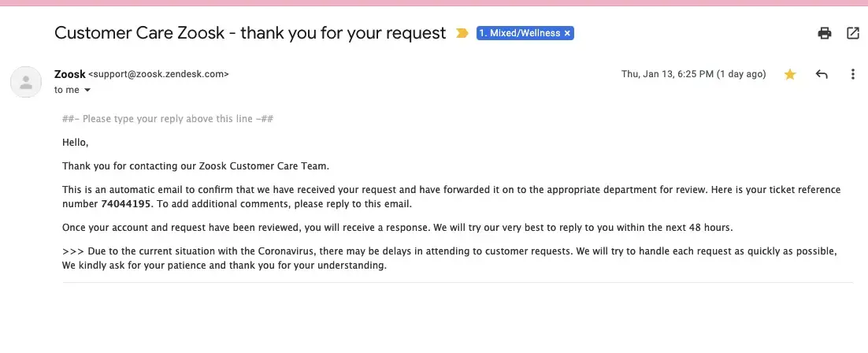Click the Customer Care Zoosk subject line
This screenshot has height=353, width=868.
250,33
